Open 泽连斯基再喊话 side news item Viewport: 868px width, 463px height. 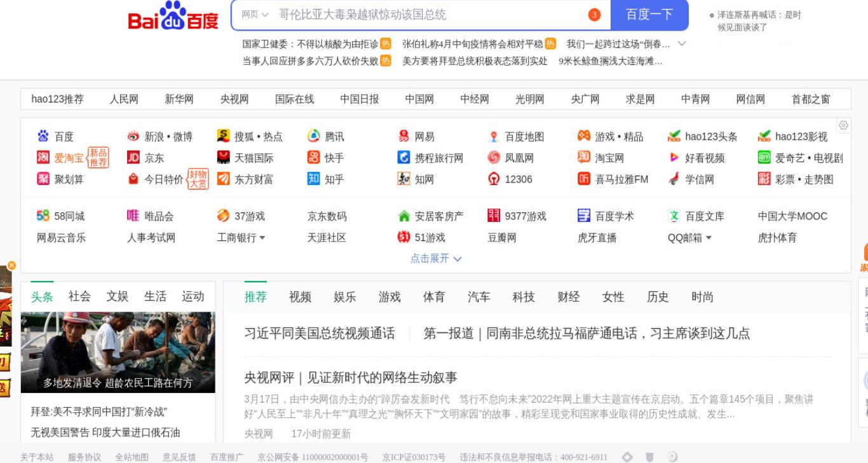(x=759, y=21)
